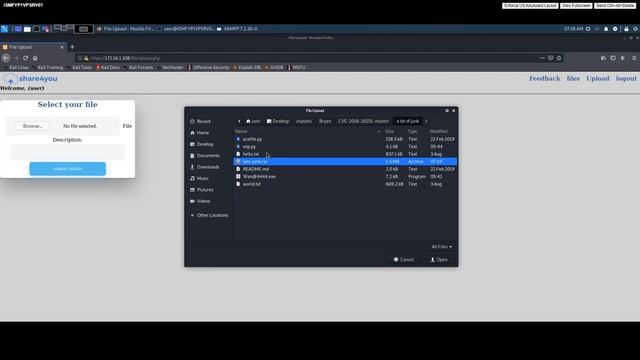Screen dimensions: 640x360
Task: Click the lock screen icon in the panel
Action: coord(626,29)
